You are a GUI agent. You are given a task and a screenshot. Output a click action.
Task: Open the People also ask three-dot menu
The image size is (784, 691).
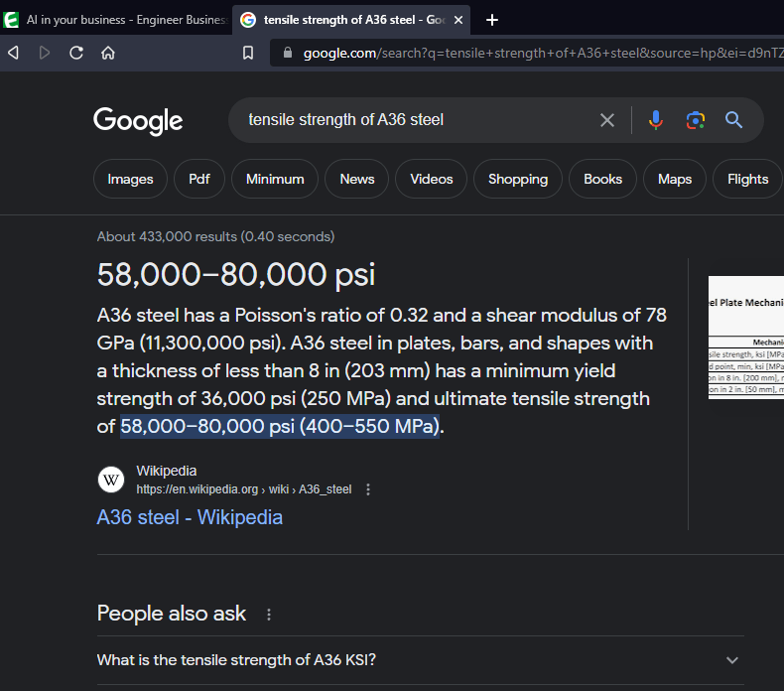point(269,615)
